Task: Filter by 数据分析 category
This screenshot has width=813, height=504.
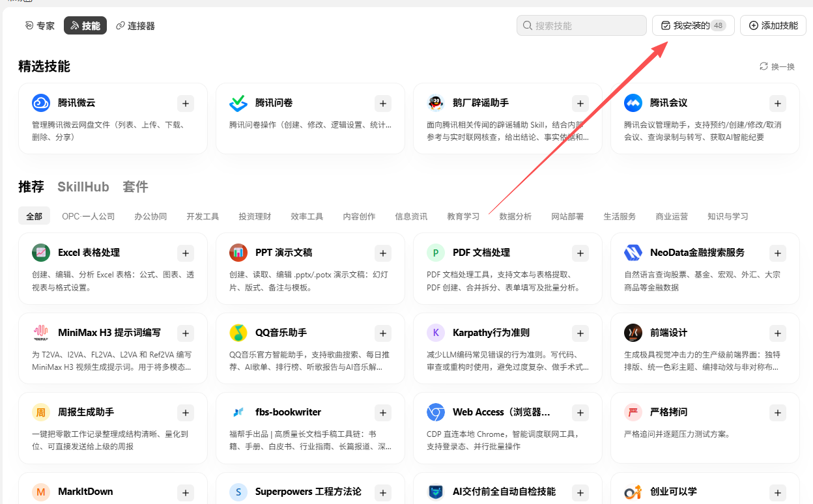Action: 515,216
